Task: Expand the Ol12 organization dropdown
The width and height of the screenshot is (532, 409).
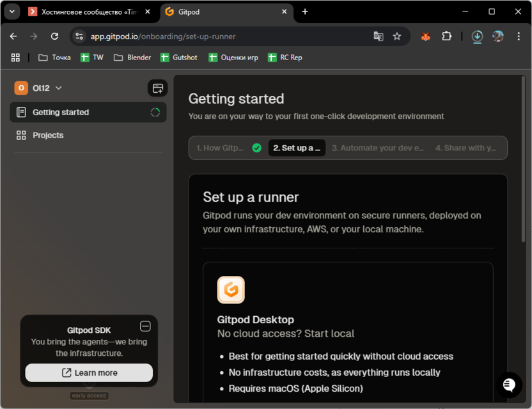Action: point(38,88)
